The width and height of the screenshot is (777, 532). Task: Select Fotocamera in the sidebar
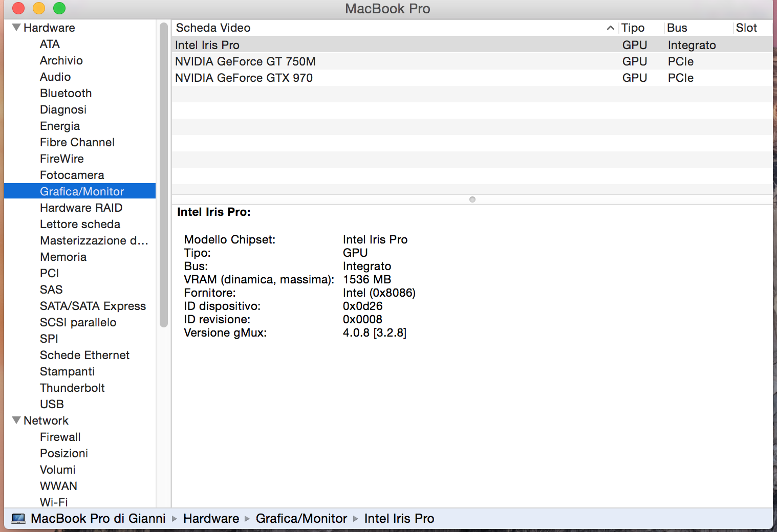tap(72, 175)
